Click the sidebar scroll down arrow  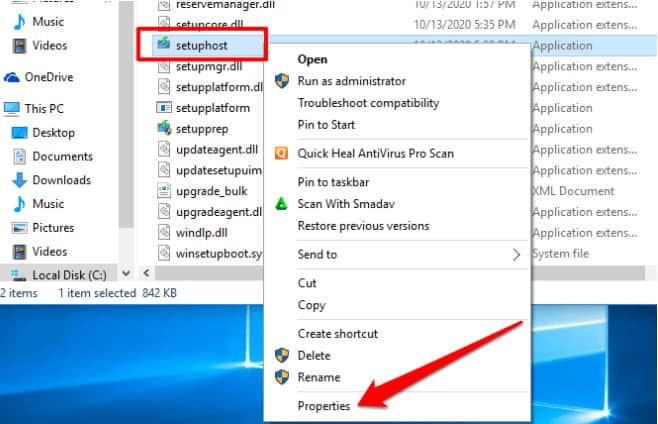[x=125, y=274]
